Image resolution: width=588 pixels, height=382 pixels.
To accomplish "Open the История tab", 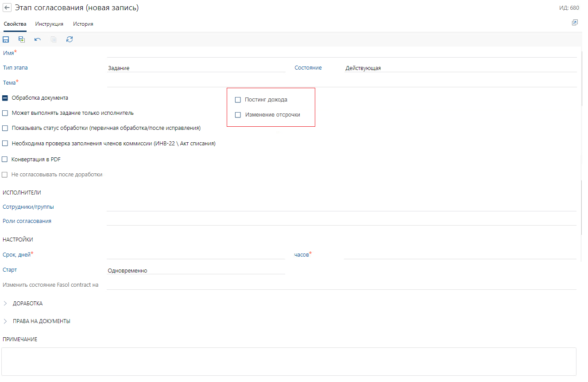I will [x=83, y=24].
